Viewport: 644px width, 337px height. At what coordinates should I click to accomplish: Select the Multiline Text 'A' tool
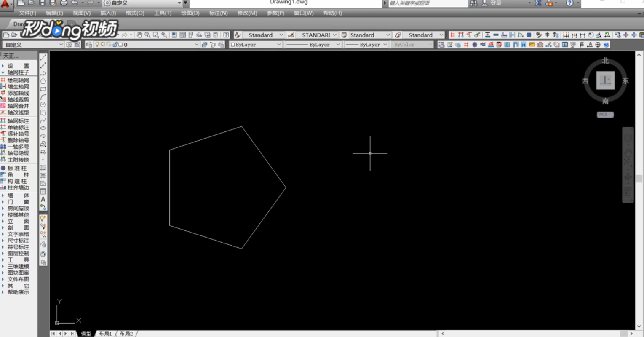[43, 199]
